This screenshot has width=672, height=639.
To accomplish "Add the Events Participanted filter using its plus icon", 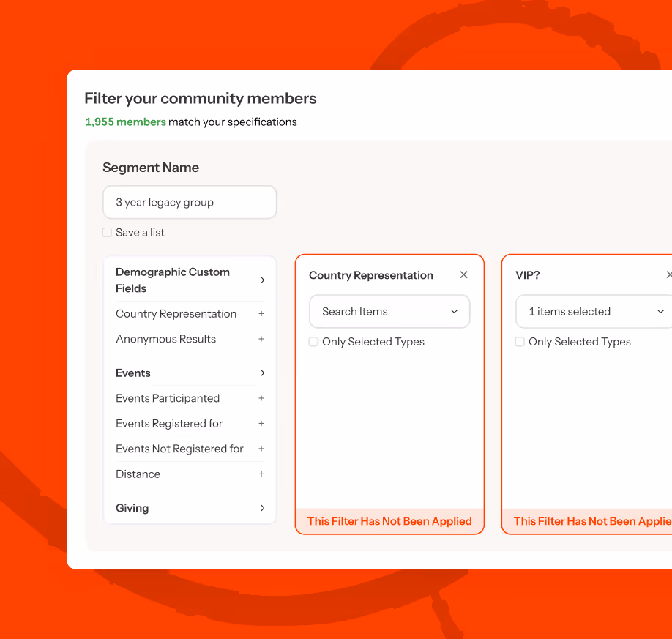I will coord(261,398).
